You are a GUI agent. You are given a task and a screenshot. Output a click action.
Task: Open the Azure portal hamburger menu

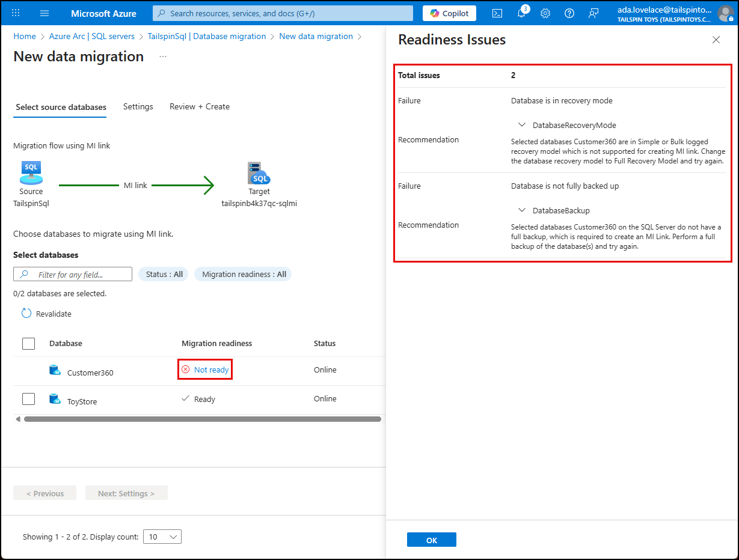(44, 13)
